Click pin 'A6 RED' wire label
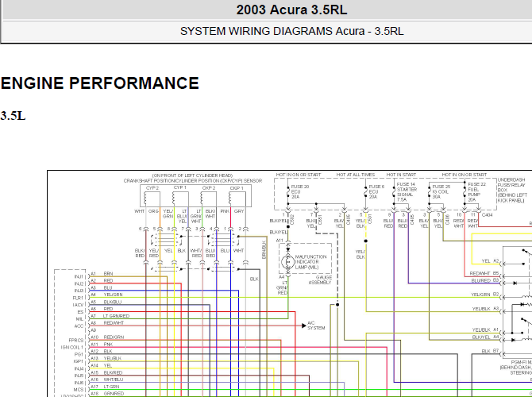 click(x=102, y=309)
